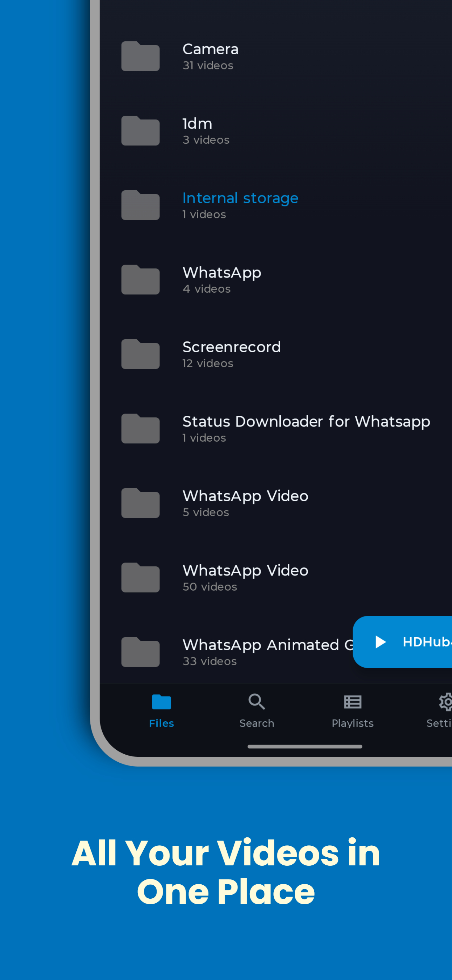The width and height of the screenshot is (452, 980).
Task: Open the Camera folder name
Action: click(210, 49)
